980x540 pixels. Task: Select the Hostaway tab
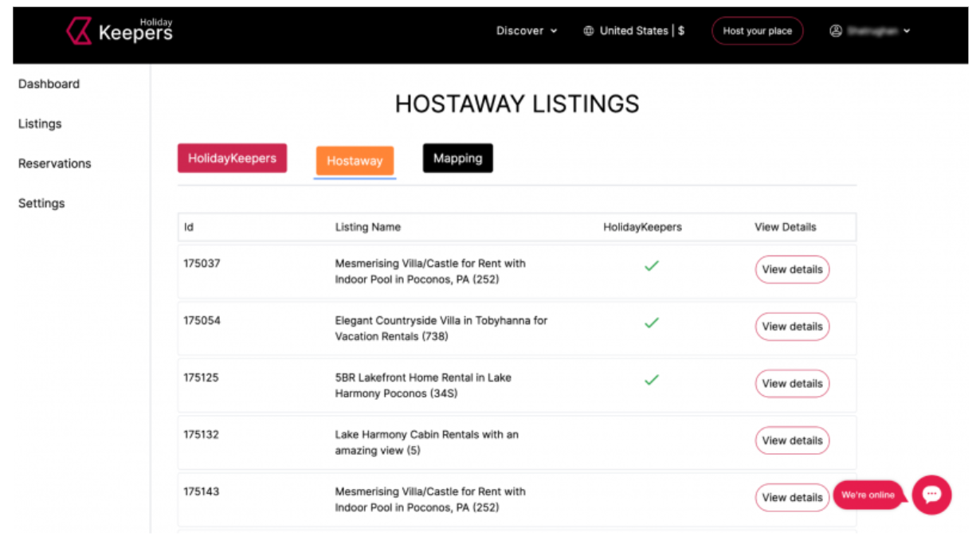355,161
